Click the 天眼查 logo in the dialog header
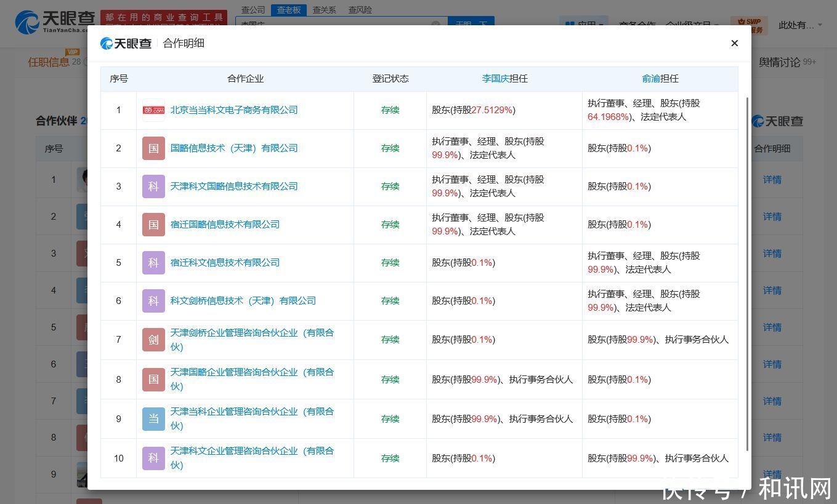Image resolution: width=837 pixels, height=504 pixels. pyautogui.click(x=126, y=43)
